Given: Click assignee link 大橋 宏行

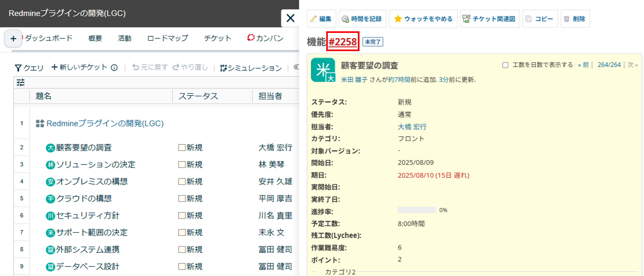Looking at the screenshot, I should pos(412,127).
